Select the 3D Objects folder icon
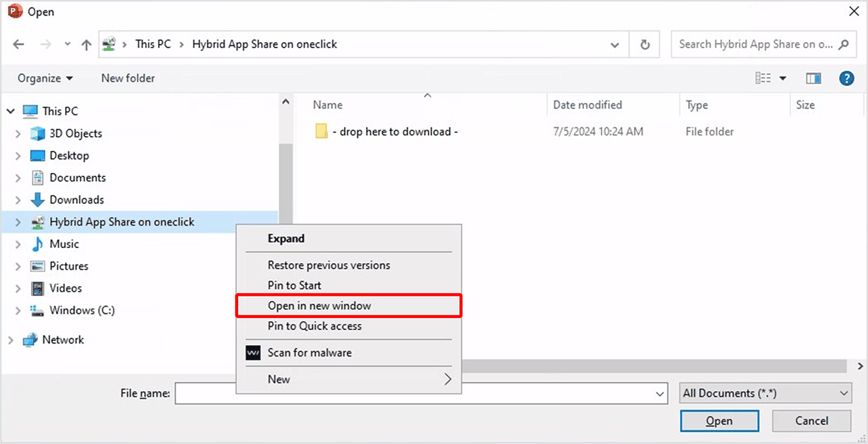Image resolution: width=868 pixels, height=444 pixels. click(x=37, y=134)
